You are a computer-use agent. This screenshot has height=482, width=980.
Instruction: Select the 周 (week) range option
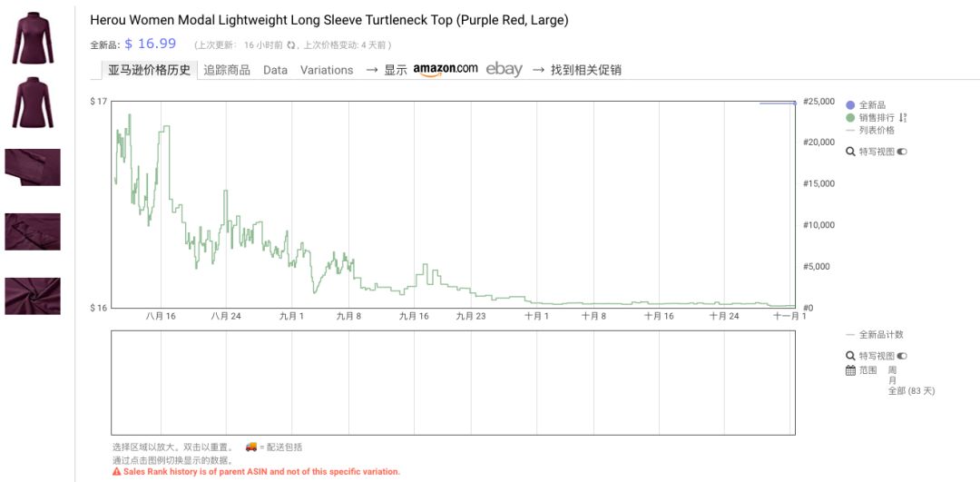(x=892, y=370)
